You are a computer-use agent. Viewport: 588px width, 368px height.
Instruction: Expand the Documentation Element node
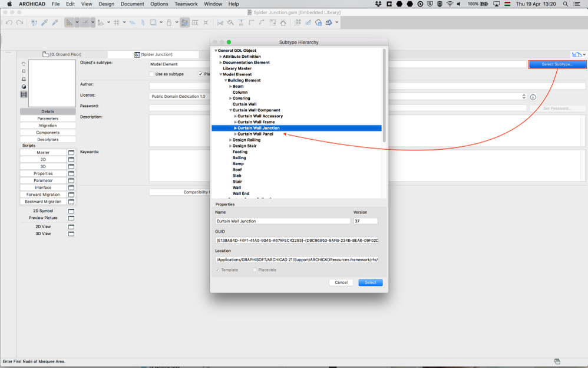(220, 63)
